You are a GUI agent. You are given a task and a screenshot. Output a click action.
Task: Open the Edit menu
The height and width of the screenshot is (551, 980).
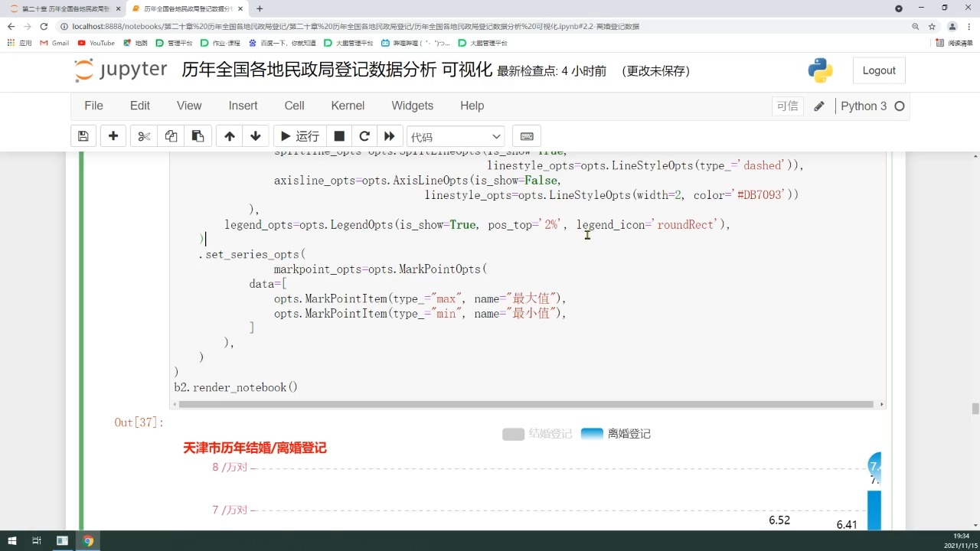point(140,106)
